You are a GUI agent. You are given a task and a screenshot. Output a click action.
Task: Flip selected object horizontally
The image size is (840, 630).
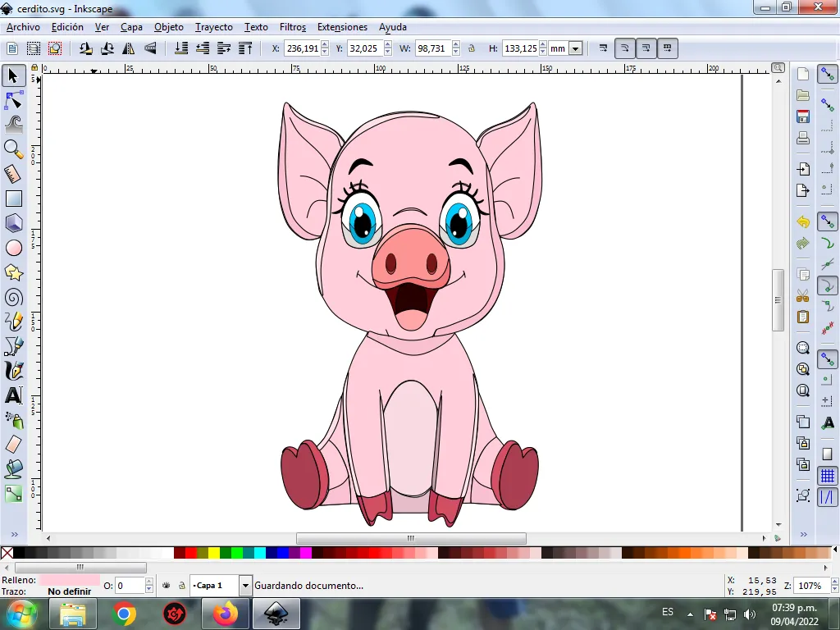point(129,48)
